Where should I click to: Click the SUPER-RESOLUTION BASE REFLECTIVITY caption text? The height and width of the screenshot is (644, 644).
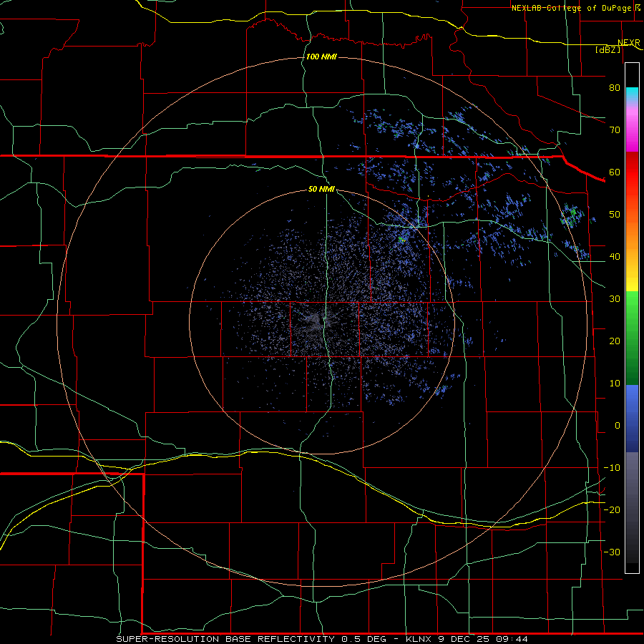pos(225,639)
